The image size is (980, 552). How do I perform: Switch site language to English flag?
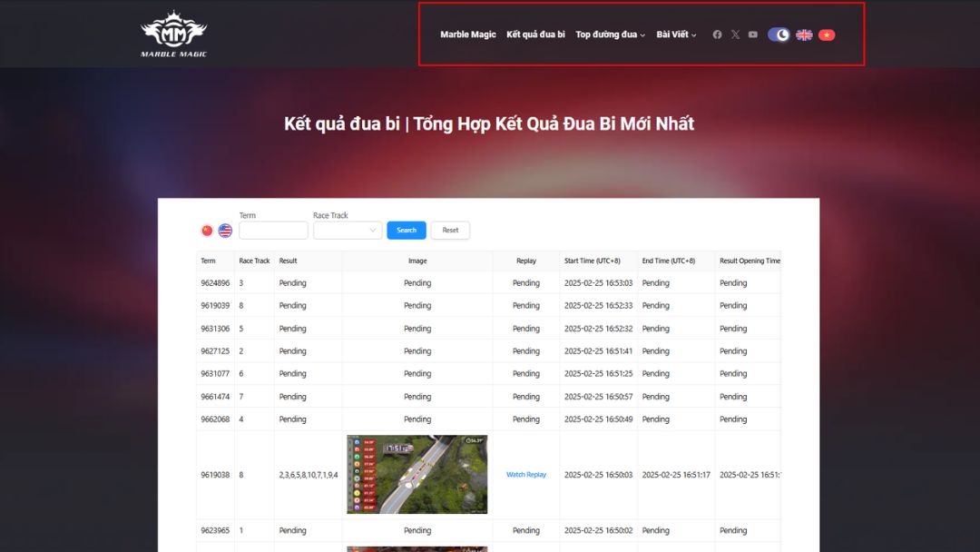(804, 35)
